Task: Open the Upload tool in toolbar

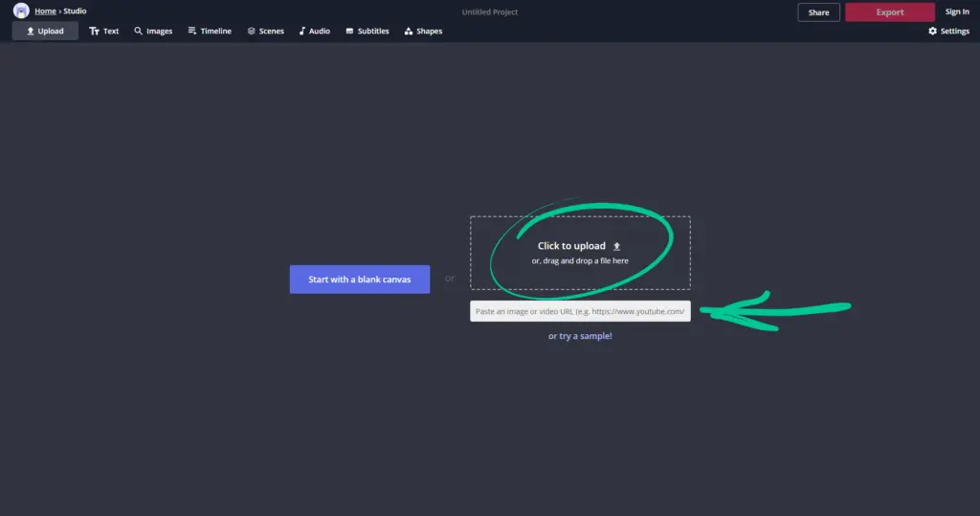Action: pos(45,32)
